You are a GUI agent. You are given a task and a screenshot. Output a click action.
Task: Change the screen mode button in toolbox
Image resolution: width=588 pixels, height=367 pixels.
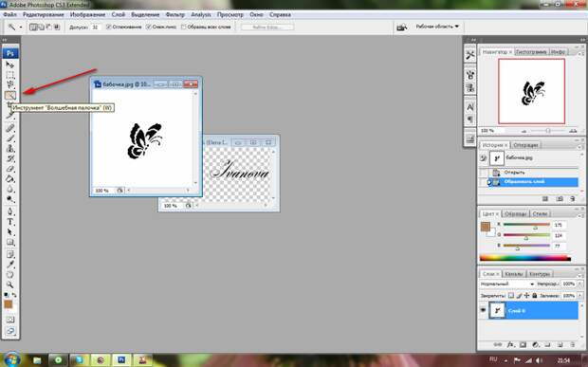point(9,331)
